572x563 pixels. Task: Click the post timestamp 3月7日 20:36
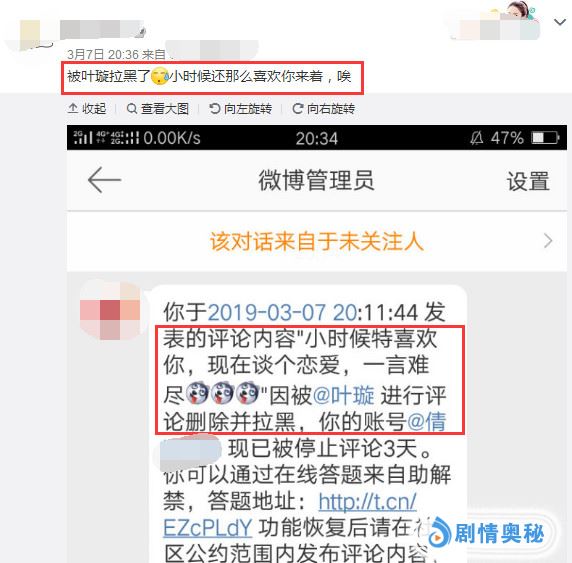(103, 55)
